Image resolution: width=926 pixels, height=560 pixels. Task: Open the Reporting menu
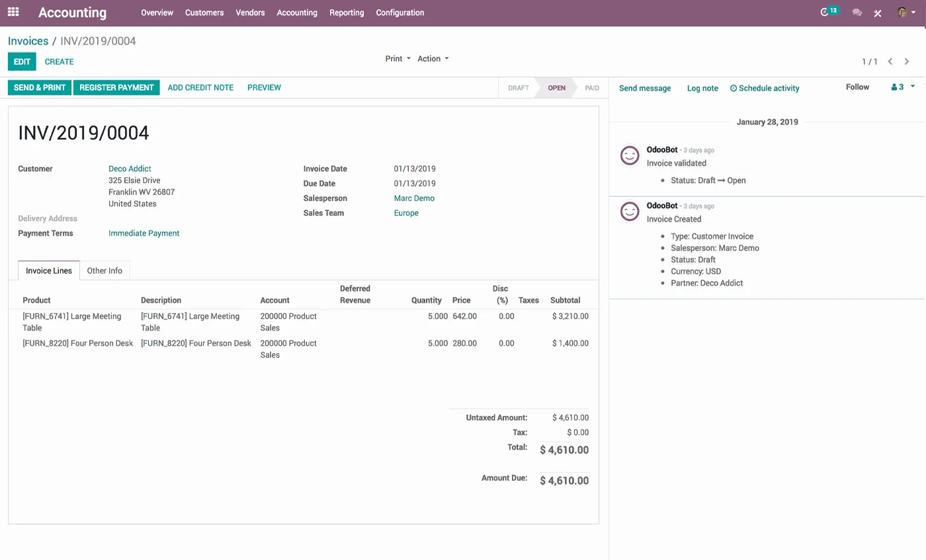pos(347,12)
